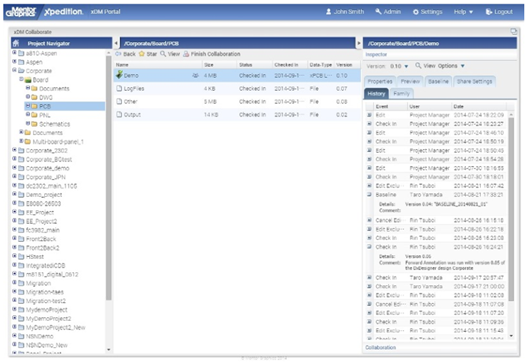Click the Star toolbar icon
Image resolution: width=525 pixels, height=363 pixels.
pos(142,54)
